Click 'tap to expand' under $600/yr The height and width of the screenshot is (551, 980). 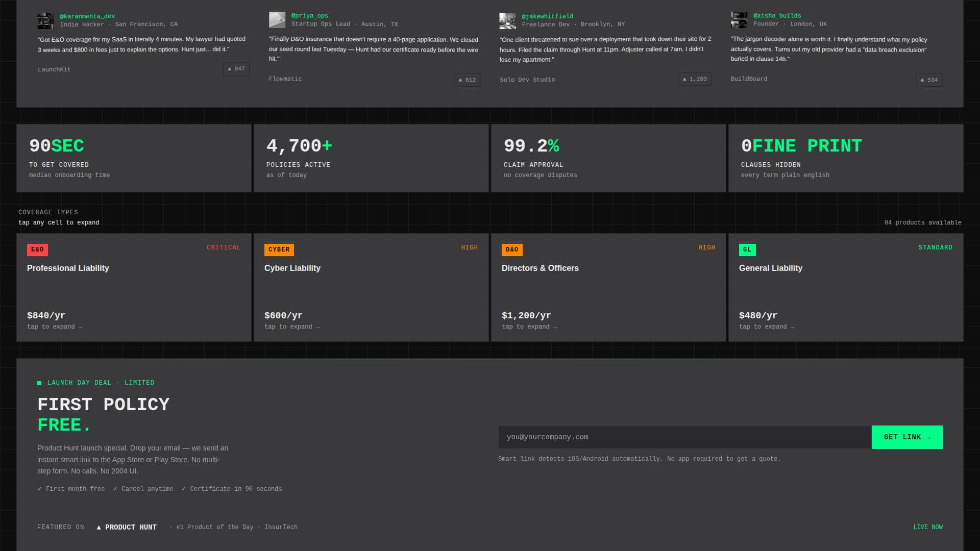pyautogui.click(x=292, y=327)
